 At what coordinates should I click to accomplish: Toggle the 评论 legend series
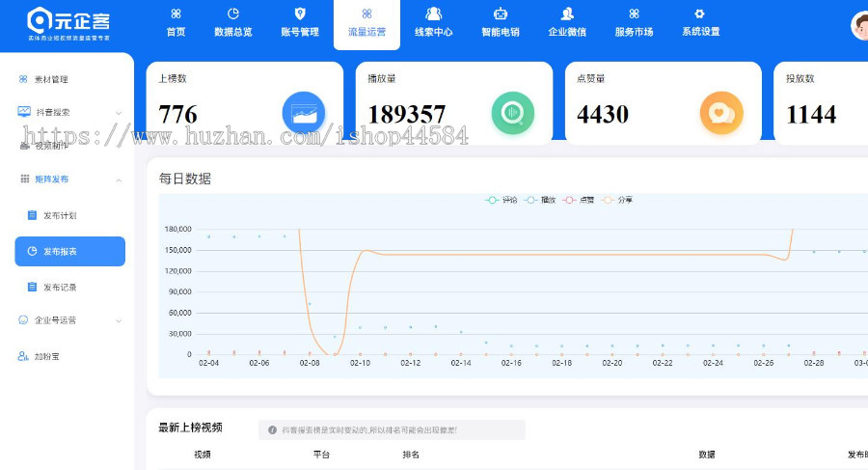pos(502,200)
